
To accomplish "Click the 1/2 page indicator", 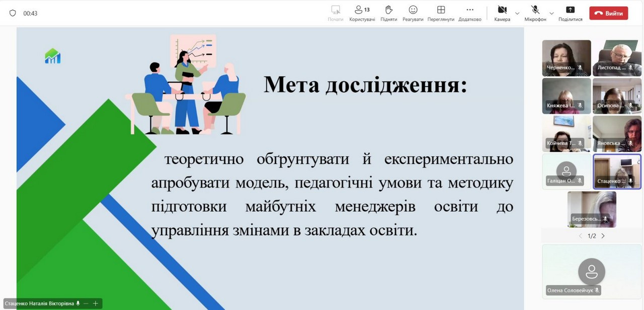I will click(592, 236).
